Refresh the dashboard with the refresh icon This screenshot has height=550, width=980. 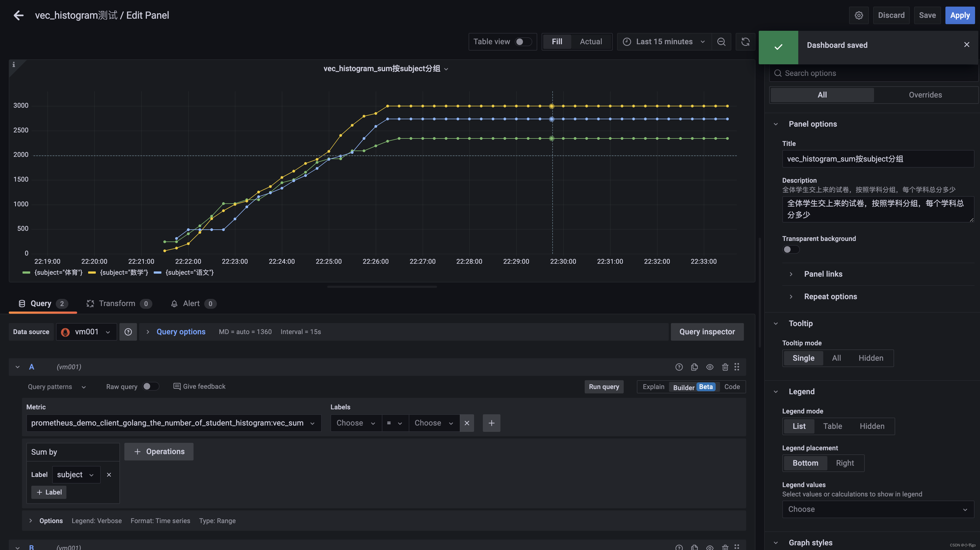pos(745,41)
